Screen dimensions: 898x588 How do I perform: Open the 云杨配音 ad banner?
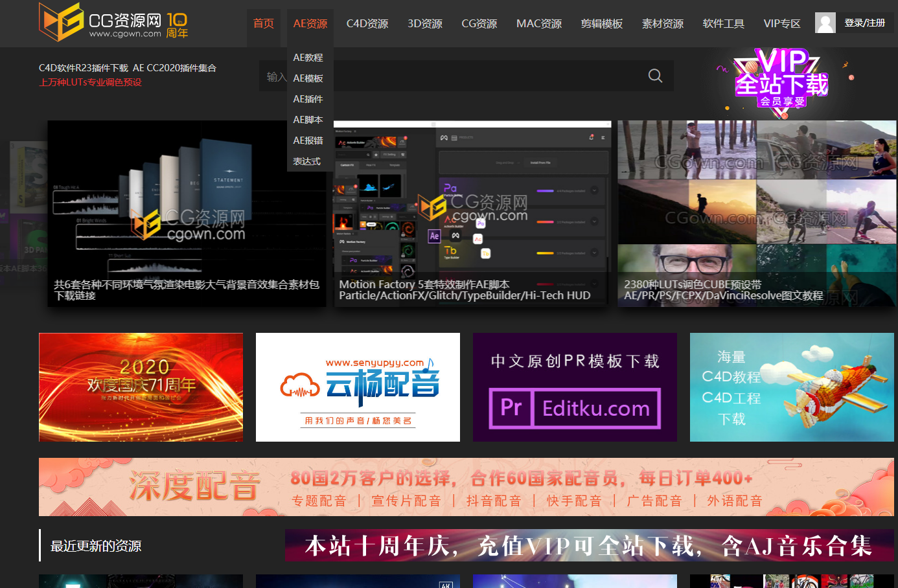pyautogui.click(x=358, y=387)
